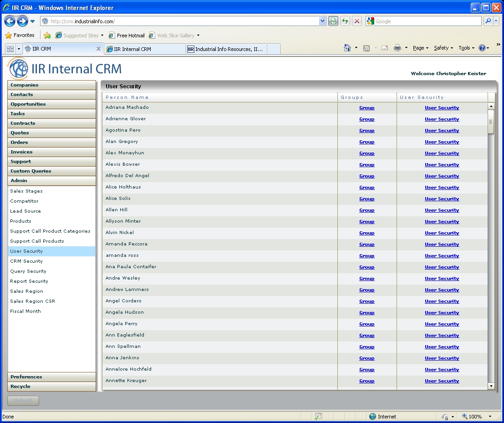
Task: Open the Safety dropdown menu
Action: (x=443, y=48)
